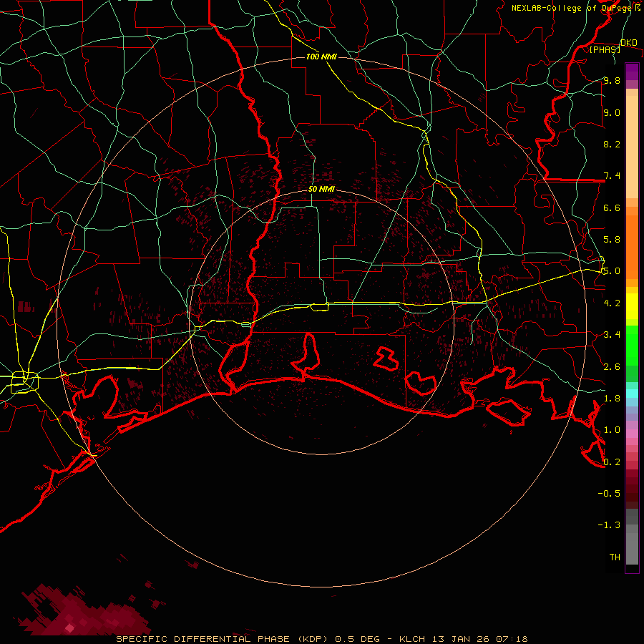Click the 6.6 legend value
Viewport: 644px width, 644px height.
click(612, 208)
